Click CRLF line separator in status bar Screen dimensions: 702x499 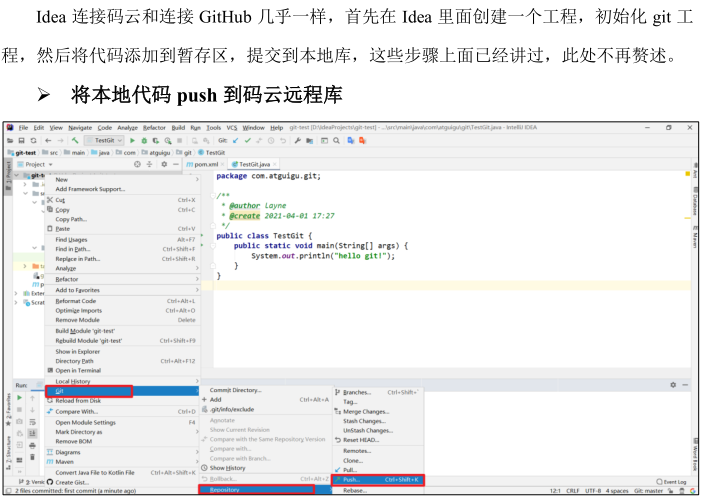click(x=573, y=491)
